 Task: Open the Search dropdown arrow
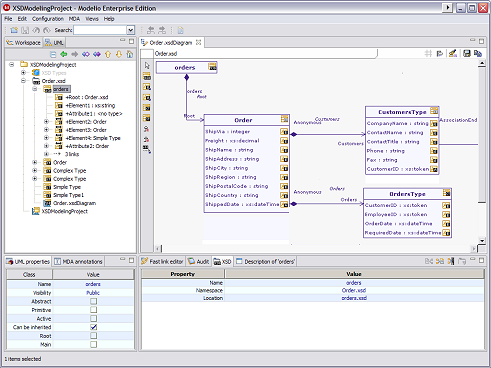[x=131, y=30]
